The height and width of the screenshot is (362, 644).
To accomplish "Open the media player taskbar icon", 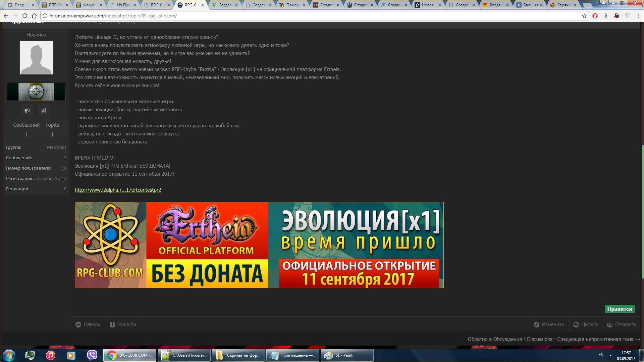I will coord(71,355).
